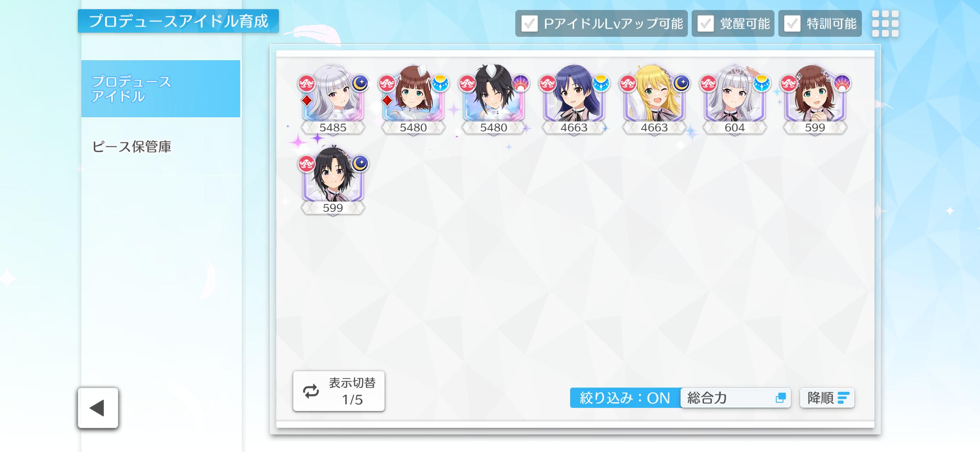Open the grid menu icon at top right

(x=885, y=23)
